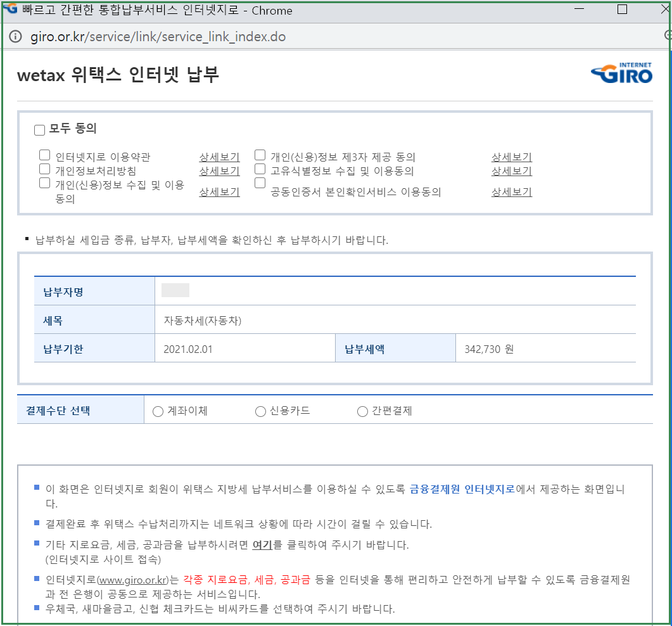Check 인터넷지로 이용약관 agreement box
Image resolution: width=672 pixels, height=626 pixels.
[x=44, y=155]
